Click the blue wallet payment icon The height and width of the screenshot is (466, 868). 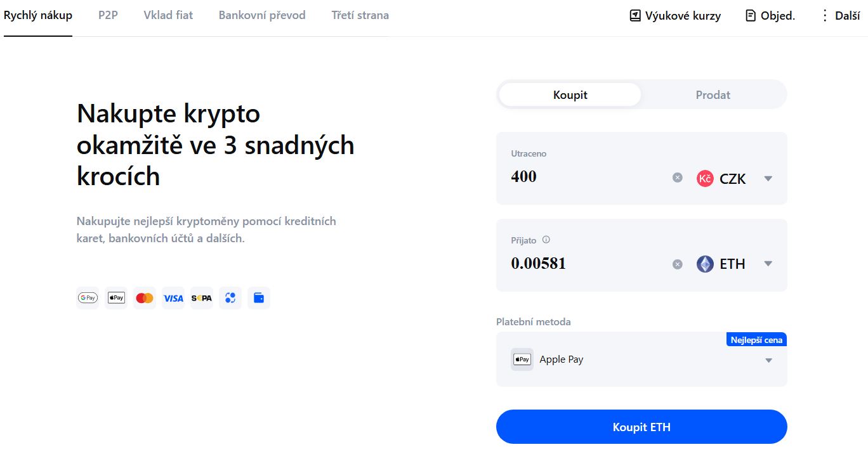click(259, 297)
